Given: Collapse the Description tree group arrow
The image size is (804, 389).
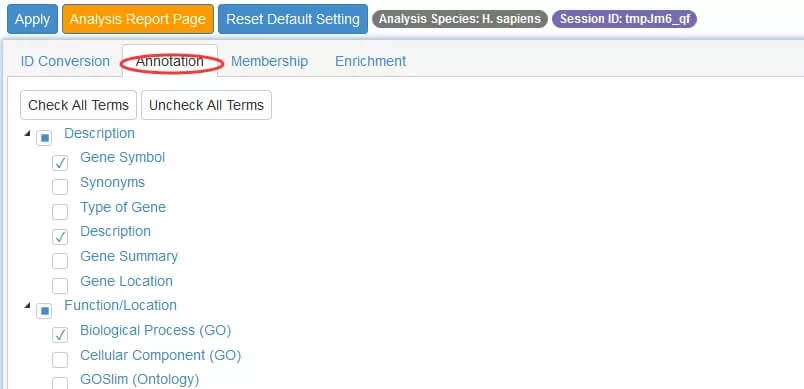Looking at the screenshot, I should coord(27,133).
